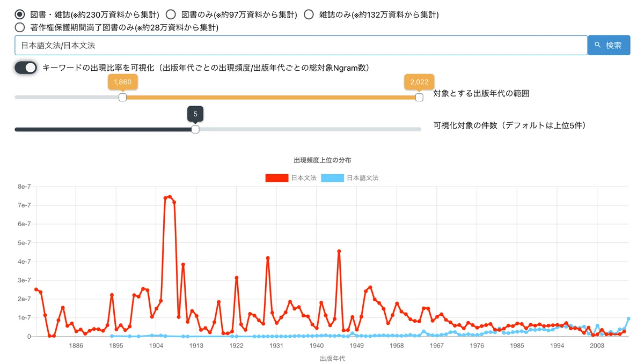Click the x-axis label 1904
The height and width of the screenshot is (364, 644).
(156, 346)
